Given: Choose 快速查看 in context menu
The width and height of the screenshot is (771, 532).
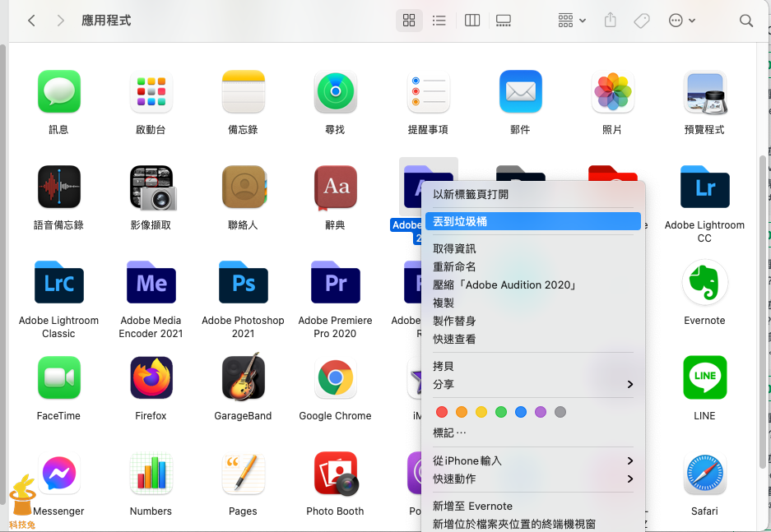Looking at the screenshot, I should click(533, 339).
